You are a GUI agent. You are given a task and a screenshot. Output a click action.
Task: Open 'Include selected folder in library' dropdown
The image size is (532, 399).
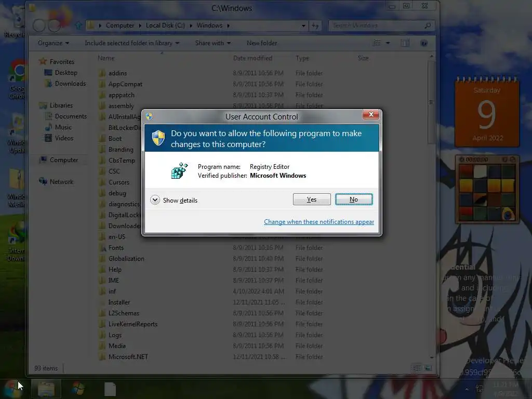(132, 43)
